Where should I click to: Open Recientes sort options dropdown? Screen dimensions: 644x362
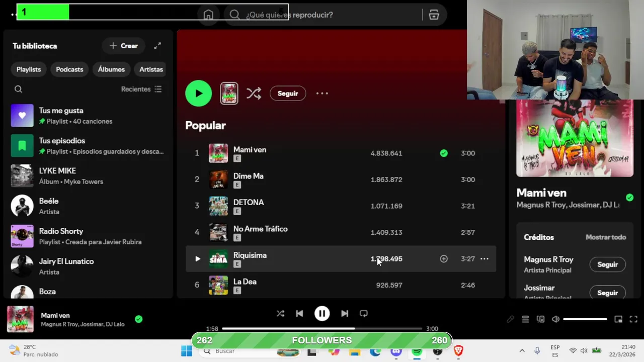click(141, 89)
